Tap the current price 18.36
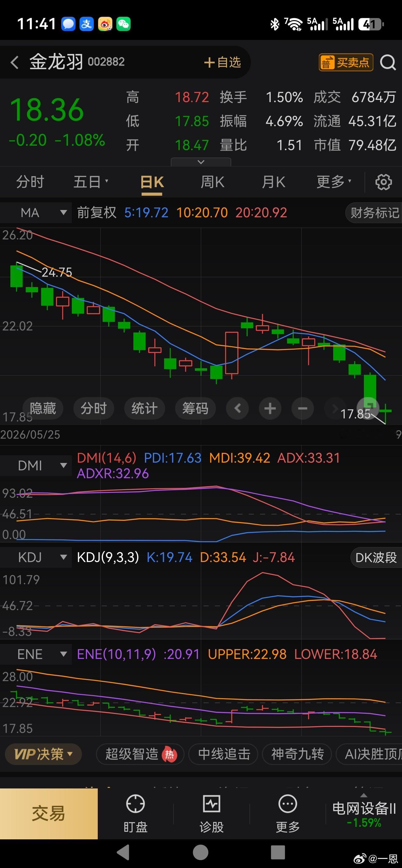The width and height of the screenshot is (402, 868). coord(47,110)
